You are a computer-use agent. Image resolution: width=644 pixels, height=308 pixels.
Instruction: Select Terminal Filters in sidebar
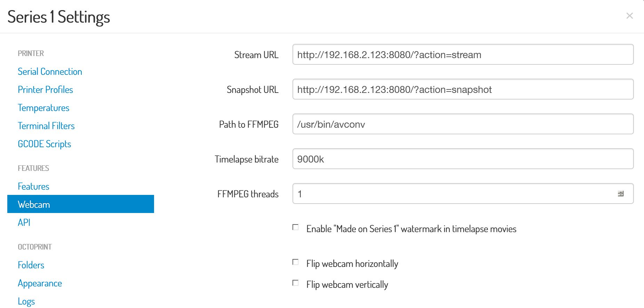pos(46,126)
